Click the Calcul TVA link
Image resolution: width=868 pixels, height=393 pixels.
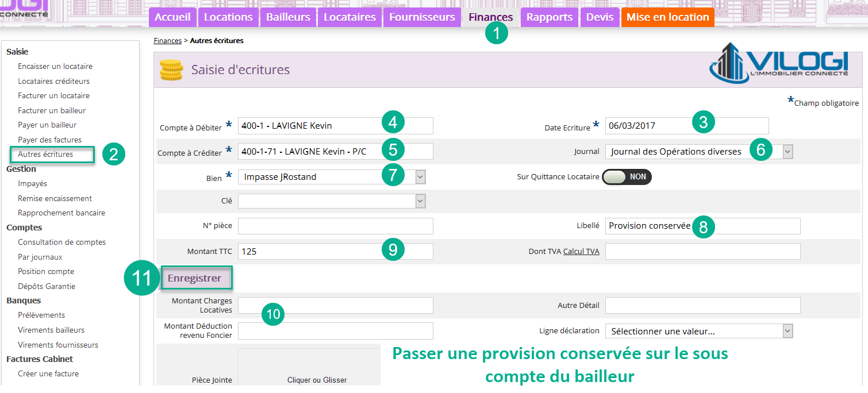coord(581,252)
